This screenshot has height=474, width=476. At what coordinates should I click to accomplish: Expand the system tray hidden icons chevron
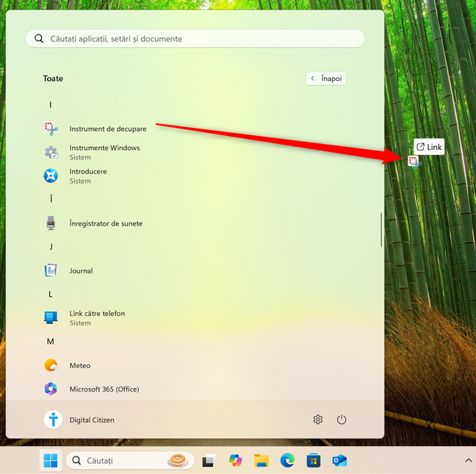pyautogui.click(x=468, y=460)
